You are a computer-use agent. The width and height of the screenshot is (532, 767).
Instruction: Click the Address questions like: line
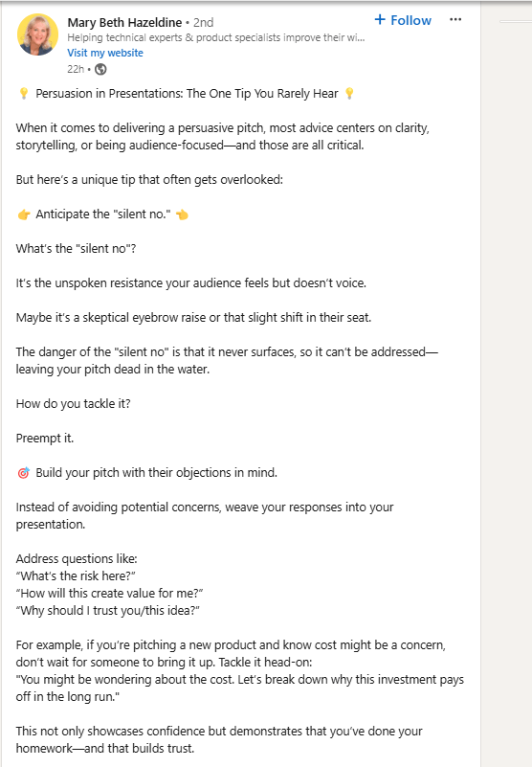[x=77, y=559]
